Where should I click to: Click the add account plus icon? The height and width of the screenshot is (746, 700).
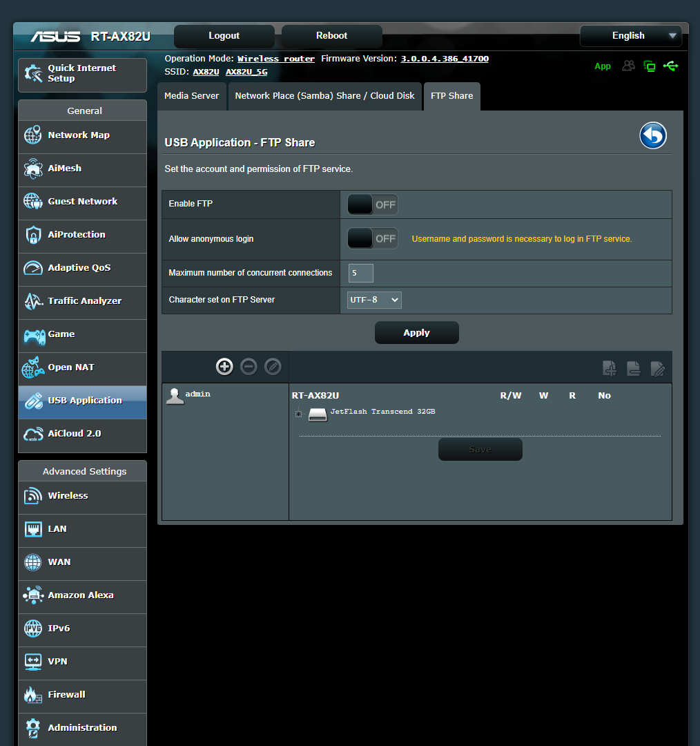pyautogui.click(x=224, y=366)
